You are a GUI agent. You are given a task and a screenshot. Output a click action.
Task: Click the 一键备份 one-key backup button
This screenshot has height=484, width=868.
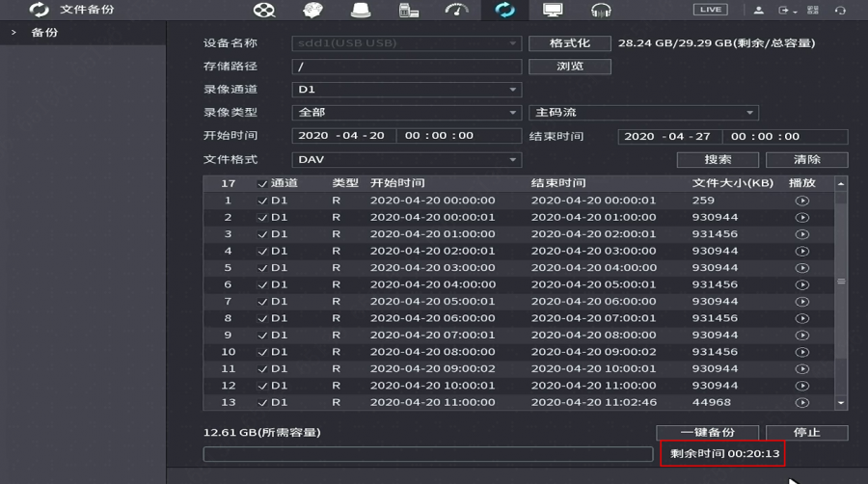[708, 433]
